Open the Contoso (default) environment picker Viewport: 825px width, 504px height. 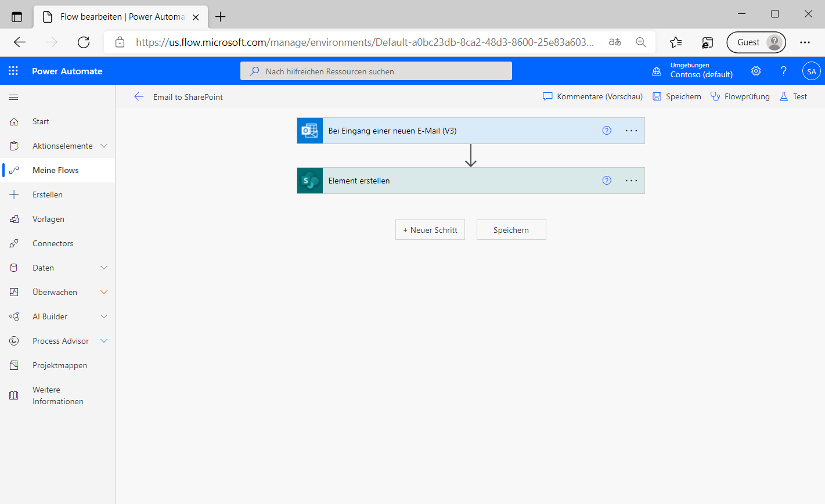(701, 74)
